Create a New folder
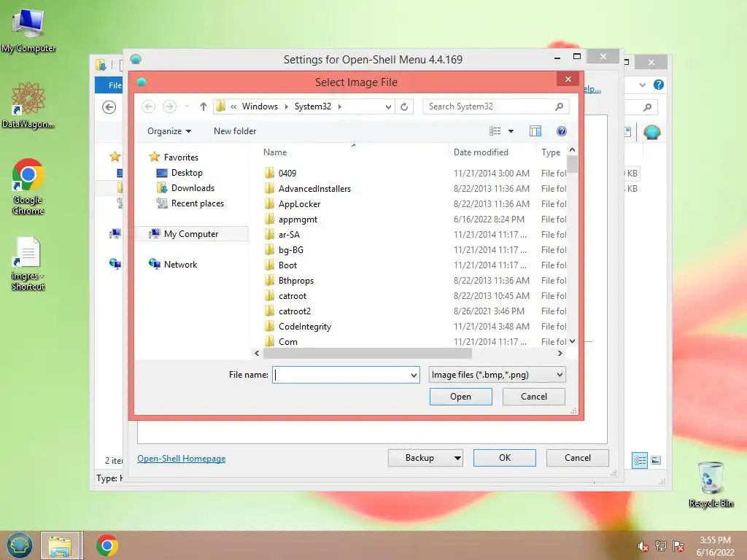 (x=234, y=131)
